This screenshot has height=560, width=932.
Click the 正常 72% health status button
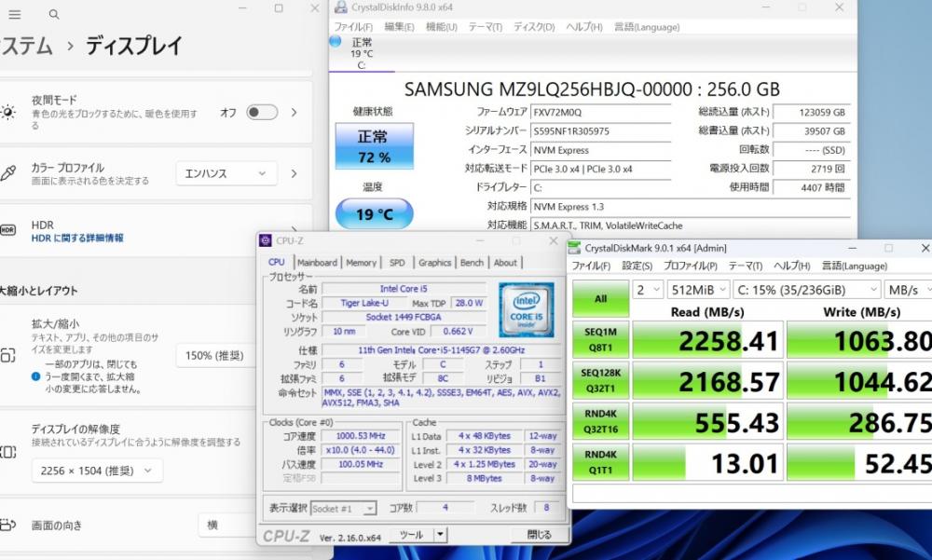point(374,146)
